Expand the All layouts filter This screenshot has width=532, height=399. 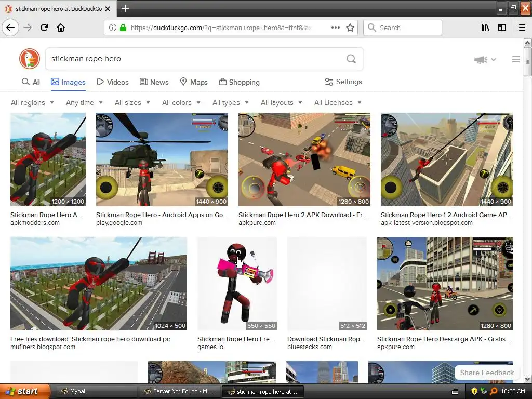(x=281, y=102)
